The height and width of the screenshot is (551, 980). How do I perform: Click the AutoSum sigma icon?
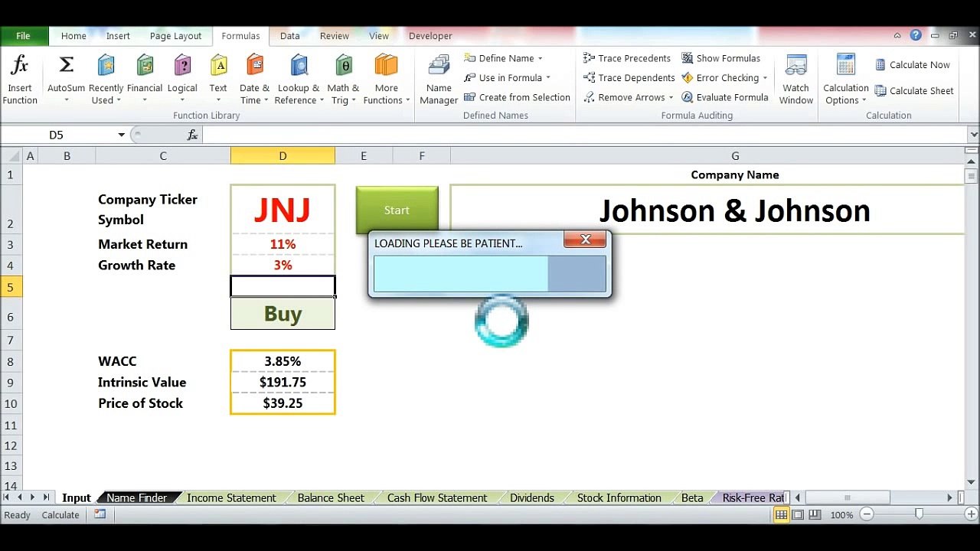coord(67,66)
